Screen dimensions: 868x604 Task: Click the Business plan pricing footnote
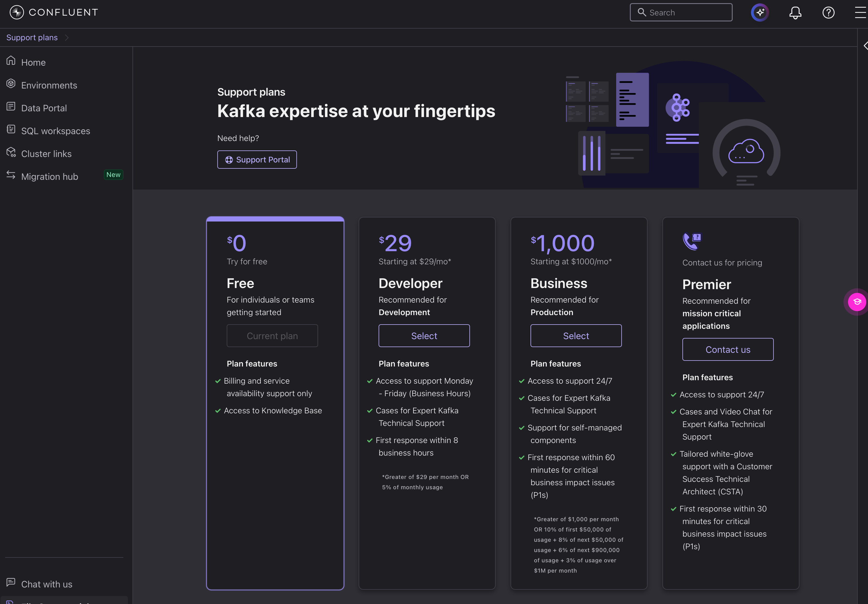[x=578, y=545]
